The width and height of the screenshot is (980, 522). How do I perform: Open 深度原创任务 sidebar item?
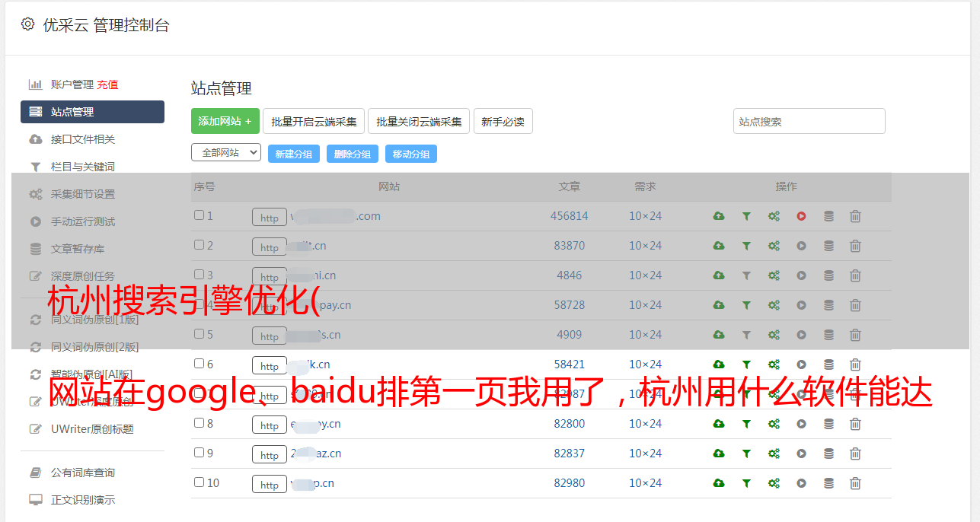83,276
